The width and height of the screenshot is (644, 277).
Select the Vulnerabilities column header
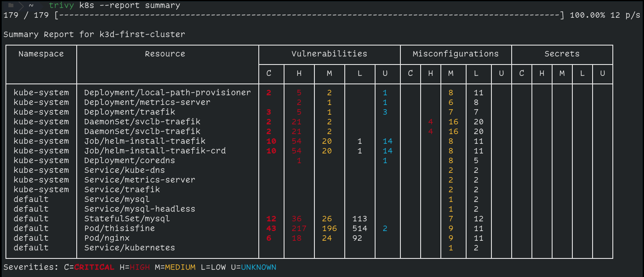click(329, 54)
